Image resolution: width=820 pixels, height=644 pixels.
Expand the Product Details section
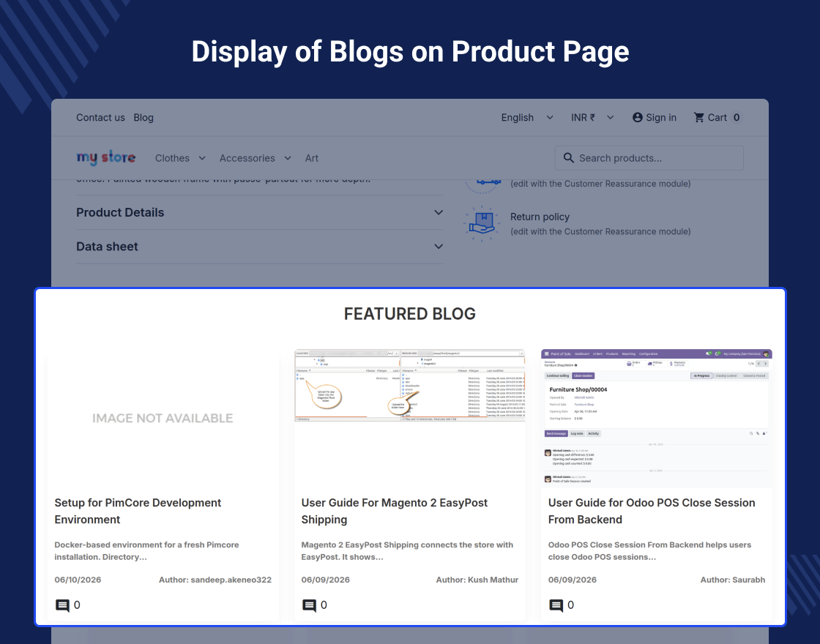[259, 212]
